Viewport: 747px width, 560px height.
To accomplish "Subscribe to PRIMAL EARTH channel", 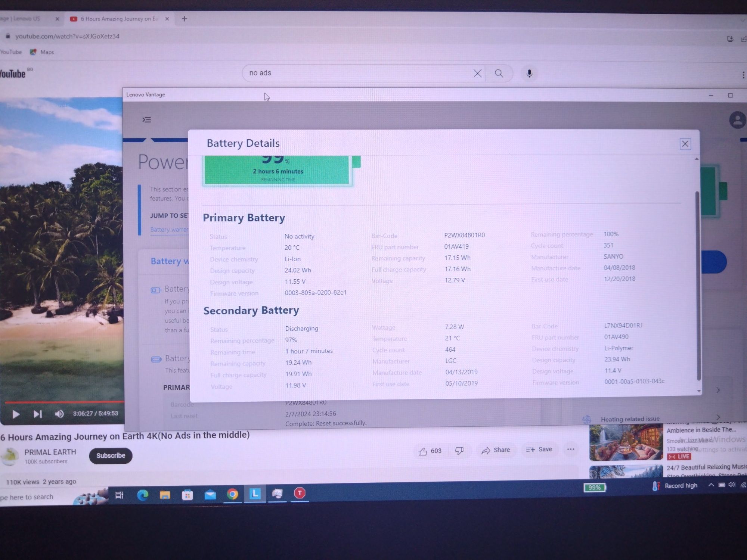I will [111, 455].
